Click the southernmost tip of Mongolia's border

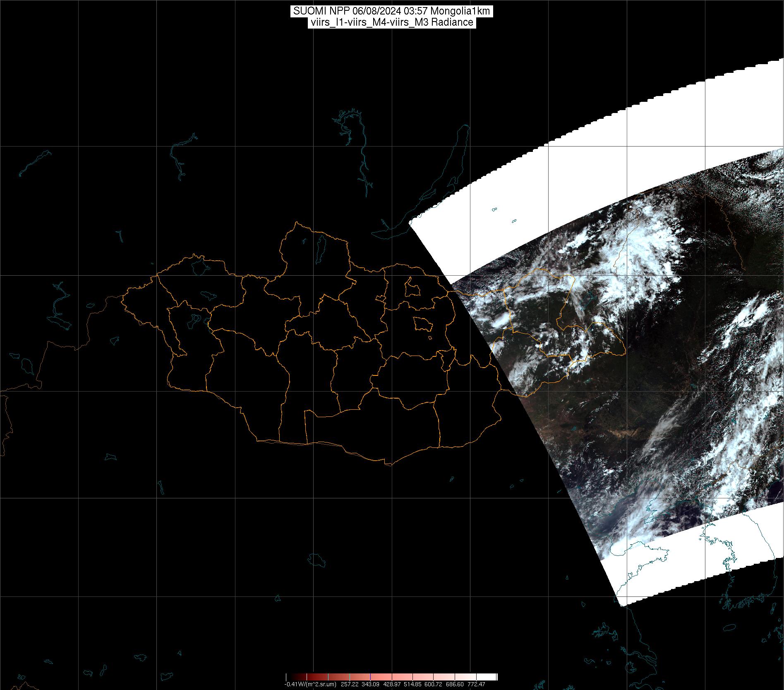(389, 465)
